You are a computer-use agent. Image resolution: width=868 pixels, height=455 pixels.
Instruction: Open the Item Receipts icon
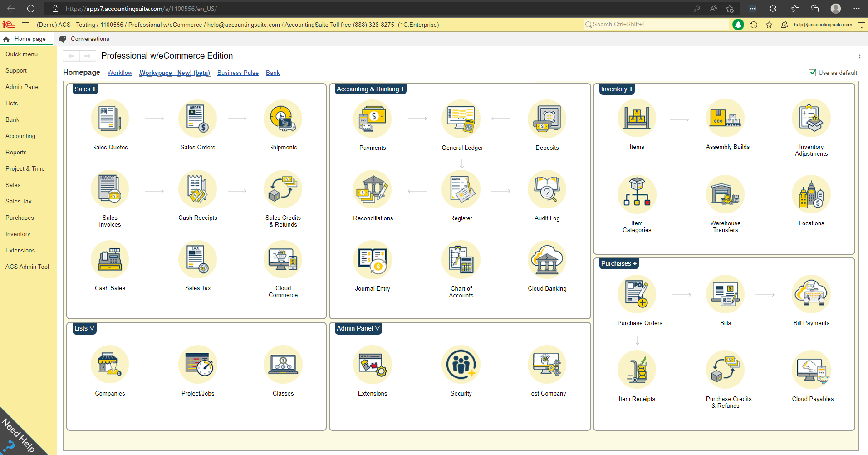click(637, 370)
